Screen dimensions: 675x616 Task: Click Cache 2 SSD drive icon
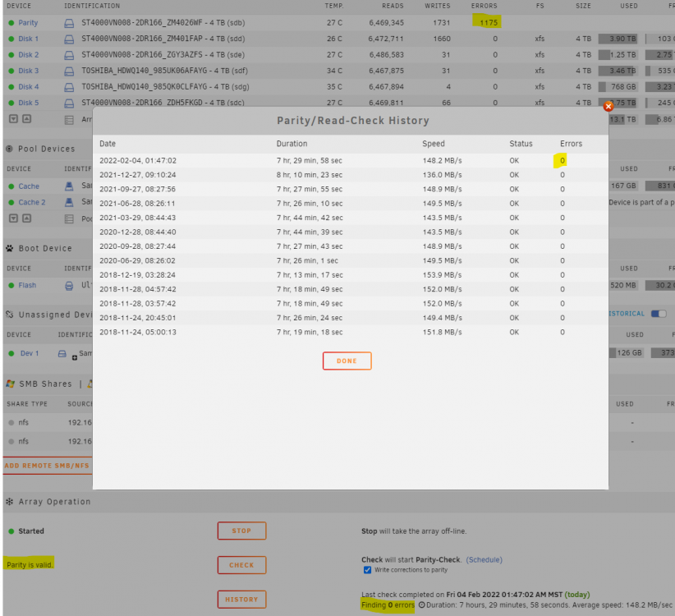pyautogui.click(x=69, y=202)
